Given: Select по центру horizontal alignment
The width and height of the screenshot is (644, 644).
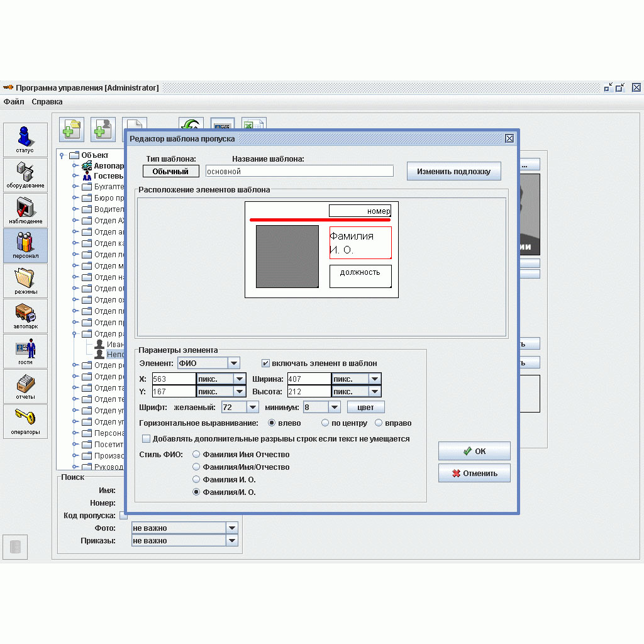Looking at the screenshot, I should click(326, 423).
